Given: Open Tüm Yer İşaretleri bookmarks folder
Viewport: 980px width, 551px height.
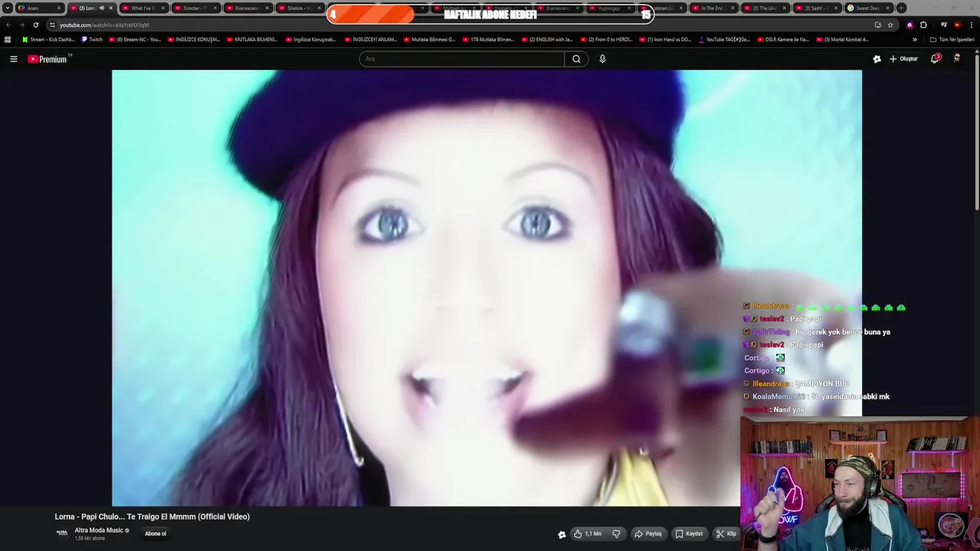Looking at the screenshot, I should pyautogui.click(x=952, y=39).
